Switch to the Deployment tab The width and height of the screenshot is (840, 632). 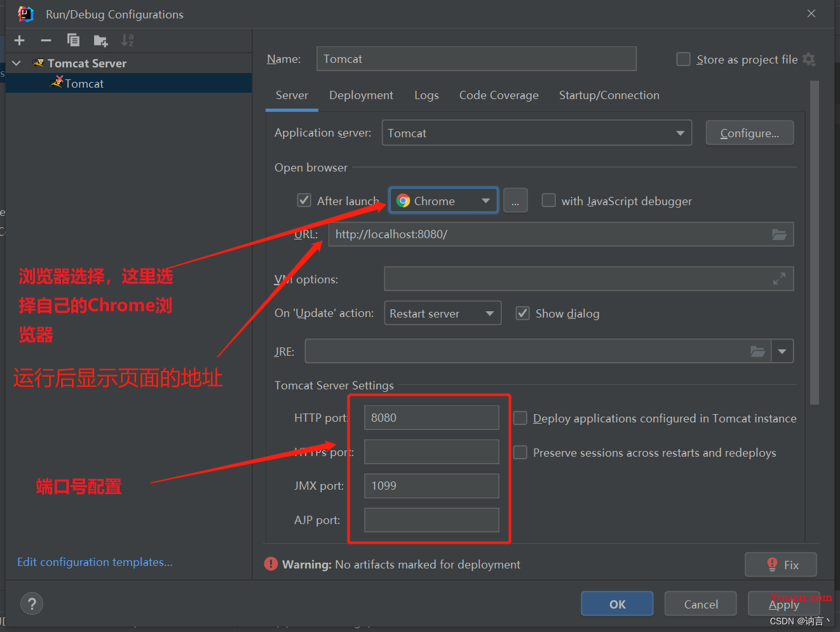click(361, 95)
